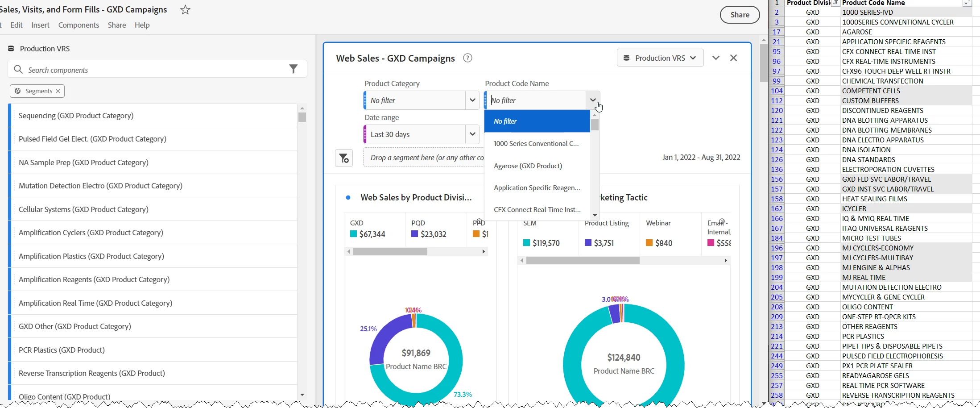Open the Insert menu

40,25
